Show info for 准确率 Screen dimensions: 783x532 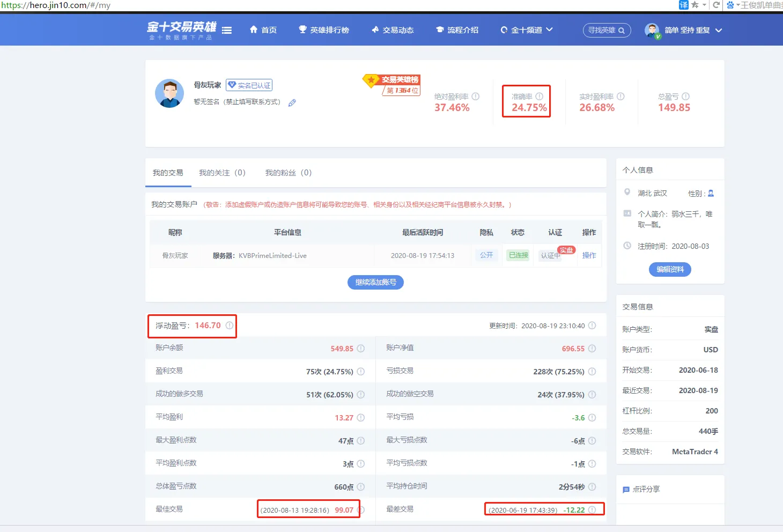point(539,97)
